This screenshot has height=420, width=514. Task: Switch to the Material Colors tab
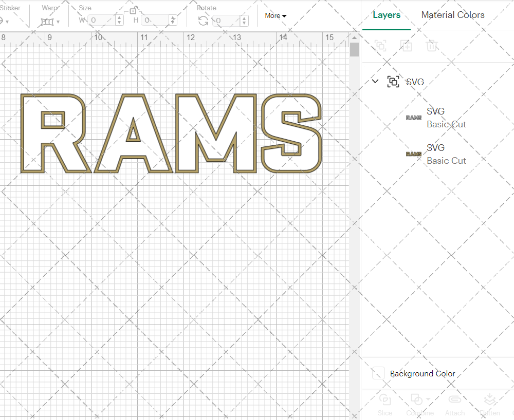(x=453, y=15)
